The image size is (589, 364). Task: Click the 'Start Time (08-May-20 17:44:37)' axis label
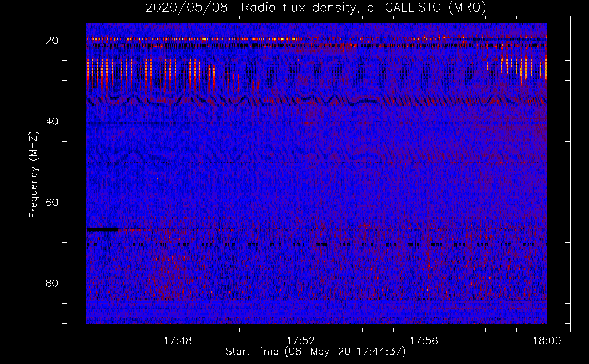pos(316,352)
